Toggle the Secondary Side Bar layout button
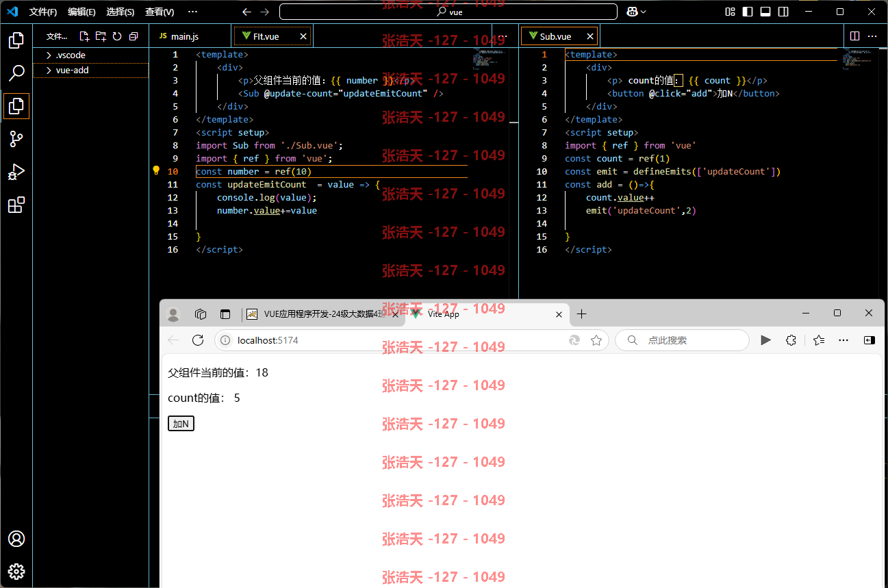 (x=784, y=12)
